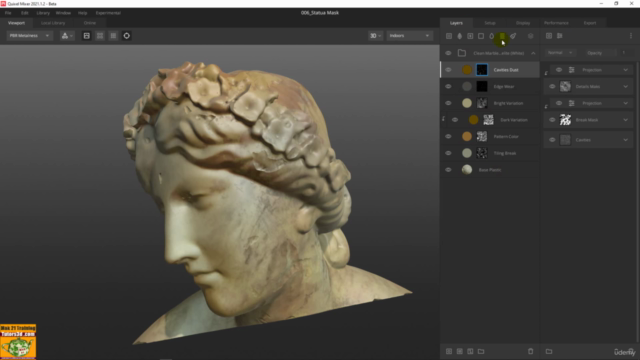640x360 pixels.
Task: Select the Cavities Dust mask thumbnail
Action: 482,70
